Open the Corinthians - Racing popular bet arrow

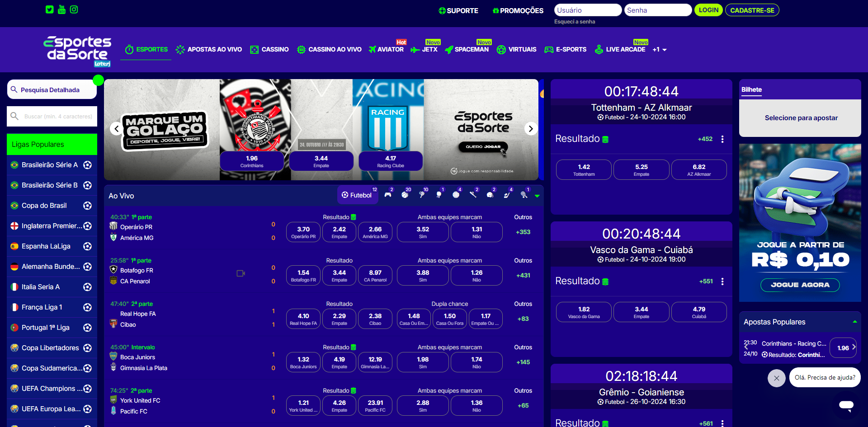[x=854, y=347]
